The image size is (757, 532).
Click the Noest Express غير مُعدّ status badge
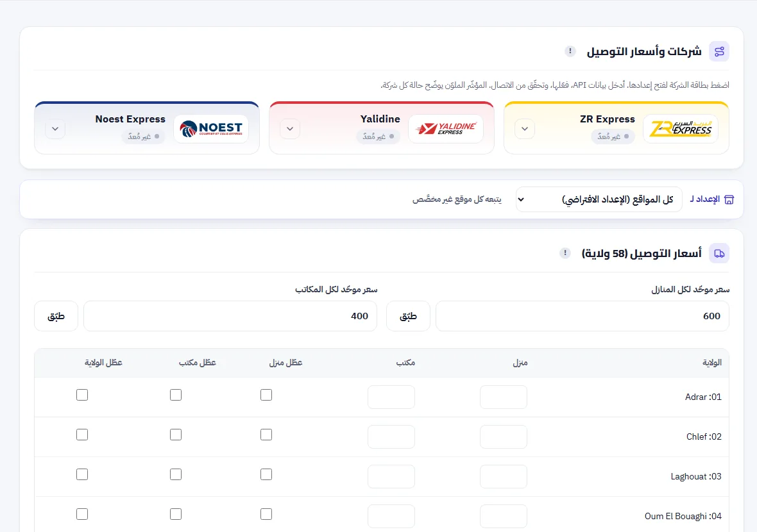click(144, 137)
